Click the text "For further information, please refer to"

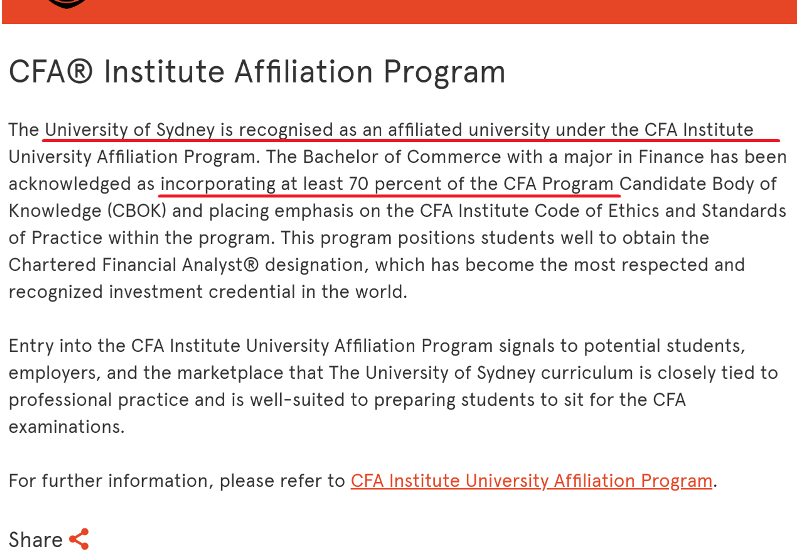coord(177,481)
